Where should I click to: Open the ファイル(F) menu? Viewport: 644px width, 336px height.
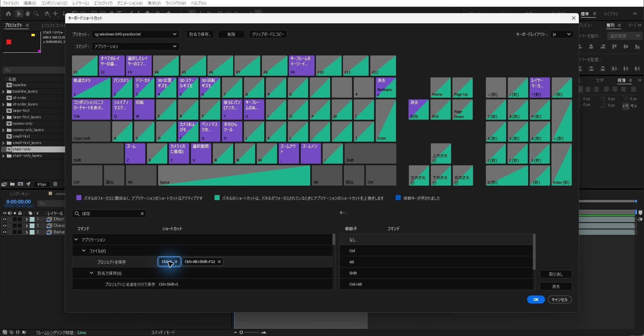[11, 3]
